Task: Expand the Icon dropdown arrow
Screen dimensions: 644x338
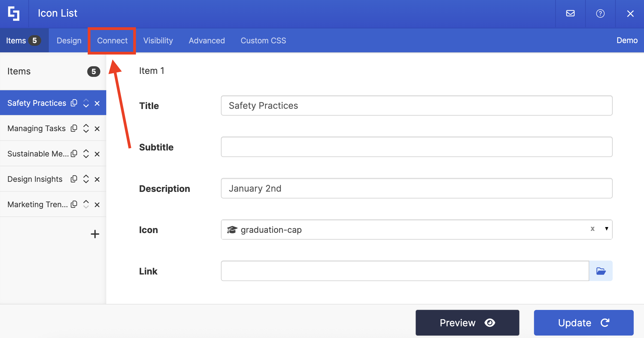Action: (x=606, y=229)
